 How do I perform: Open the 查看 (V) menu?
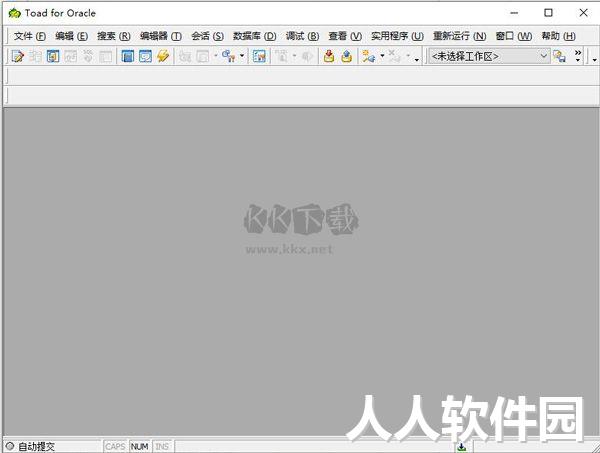point(345,36)
